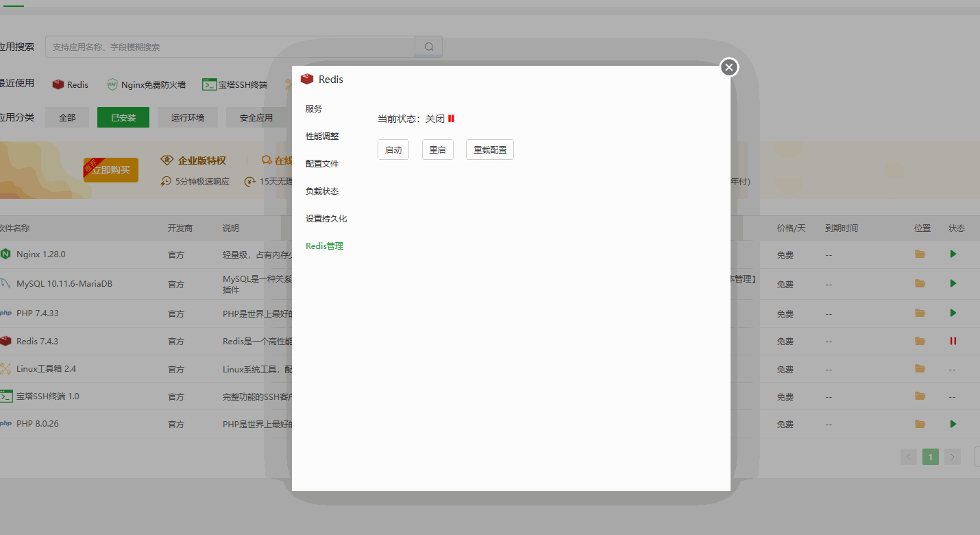Click the 宝塔SSH终端 1.0 row name
980x535 pixels.
[48, 396]
